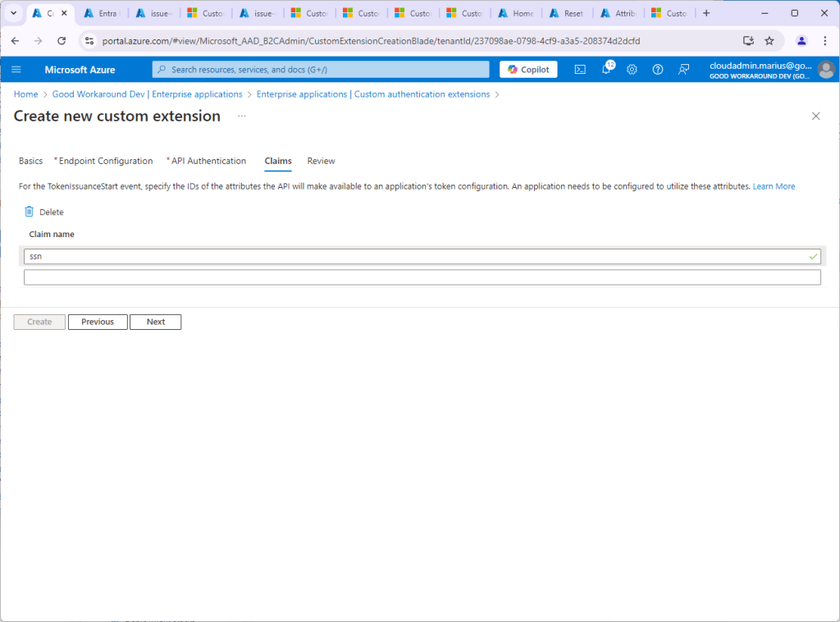Open the tab search dropdown in Chrome

[13, 13]
